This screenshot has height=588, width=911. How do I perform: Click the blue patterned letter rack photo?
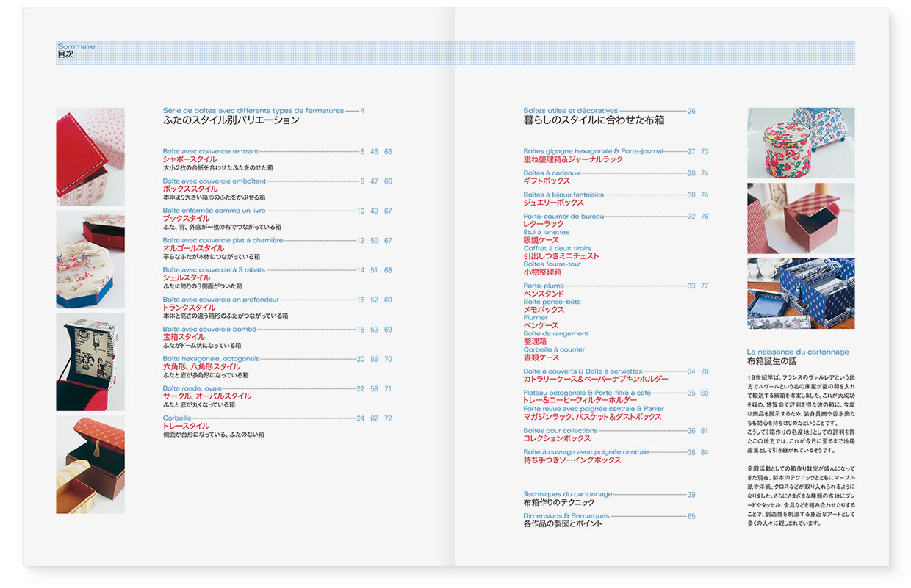[801, 294]
